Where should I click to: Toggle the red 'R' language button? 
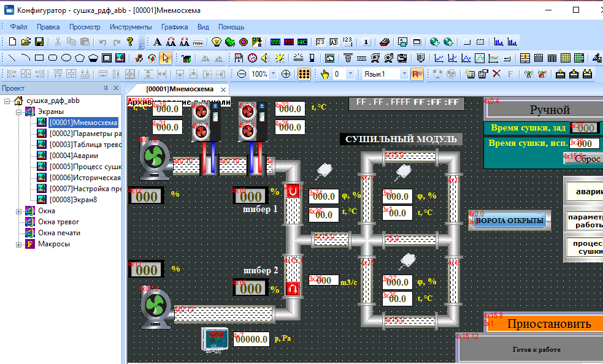417,74
